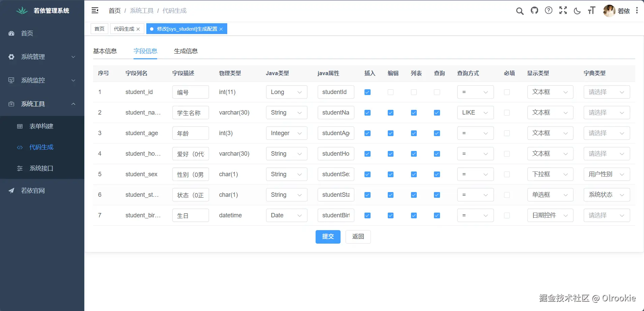Collapse sidebar with hamburger icon
This screenshot has height=311, width=644.
tap(95, 10)
